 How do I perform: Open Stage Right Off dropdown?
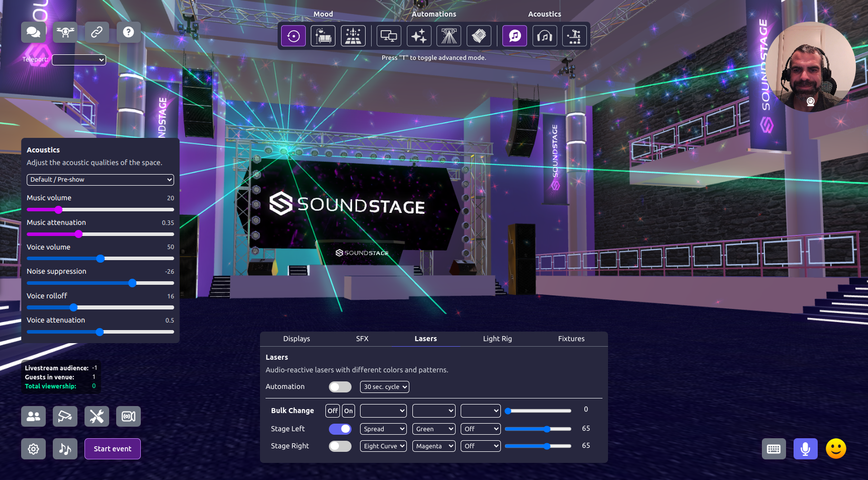pyautogui.click(x=481, y=446)
